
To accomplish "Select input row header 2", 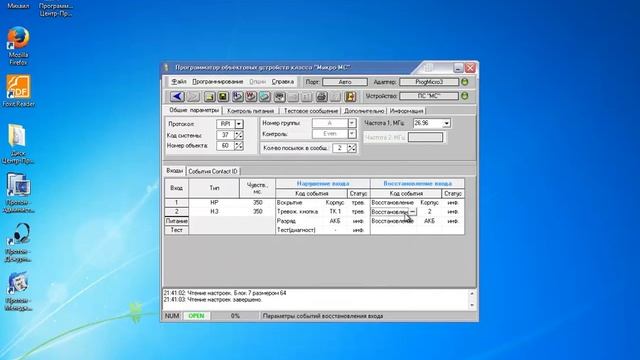I will click(x=176, y=211).
